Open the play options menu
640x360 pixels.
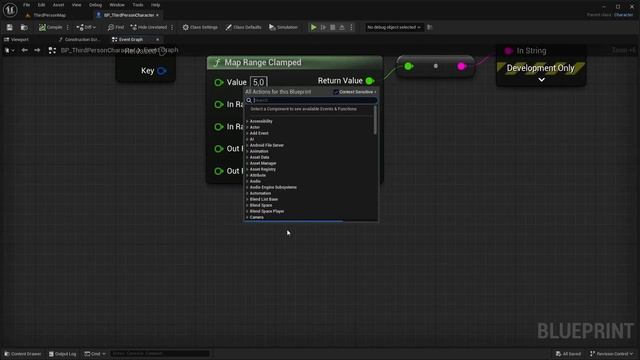pyautogui.click(x=351, y=27)
